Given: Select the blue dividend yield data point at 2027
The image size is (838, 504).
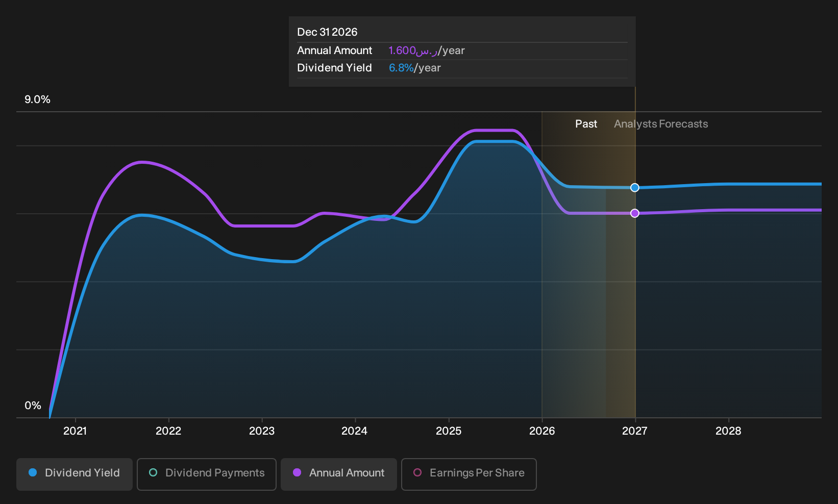Looking at the screenshot, I should point(635,188).
